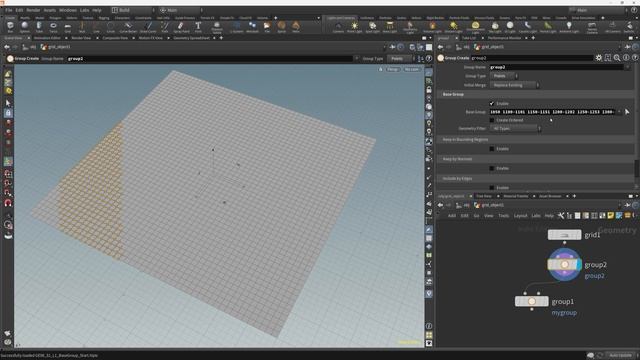Open the parameter pane gear menu
The image size is (640, 360).
click(x=599, y=58)
